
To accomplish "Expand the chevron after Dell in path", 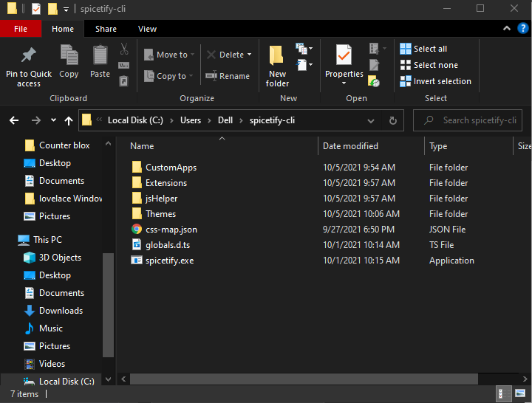I will pos(241,120).
